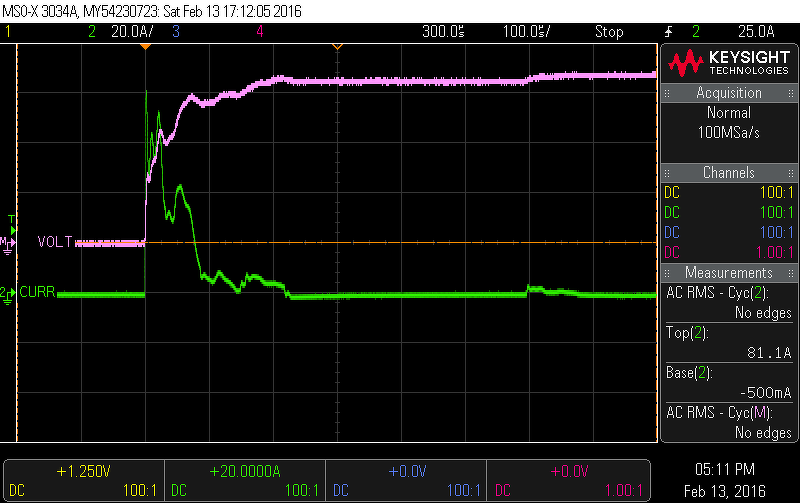Select blue DC 100:1 channel row
The width and height of the screenshot is (800, 503).
tap(729, 233)
